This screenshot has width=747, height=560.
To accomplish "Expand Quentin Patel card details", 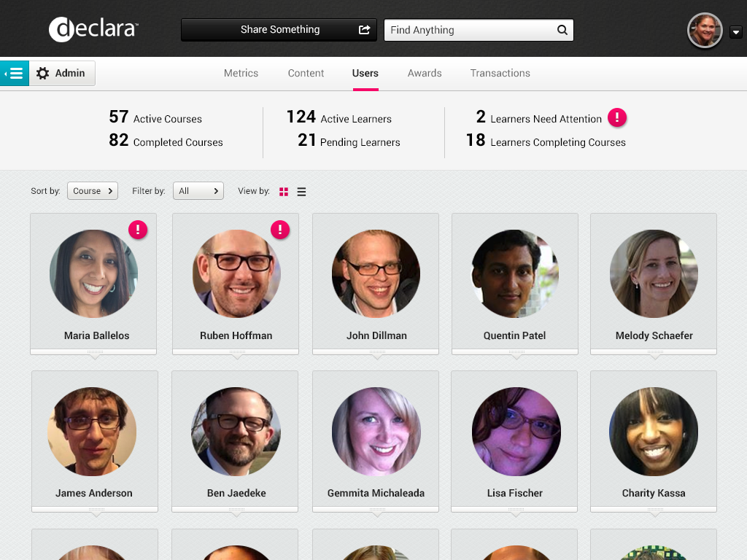I will (516, 354).
